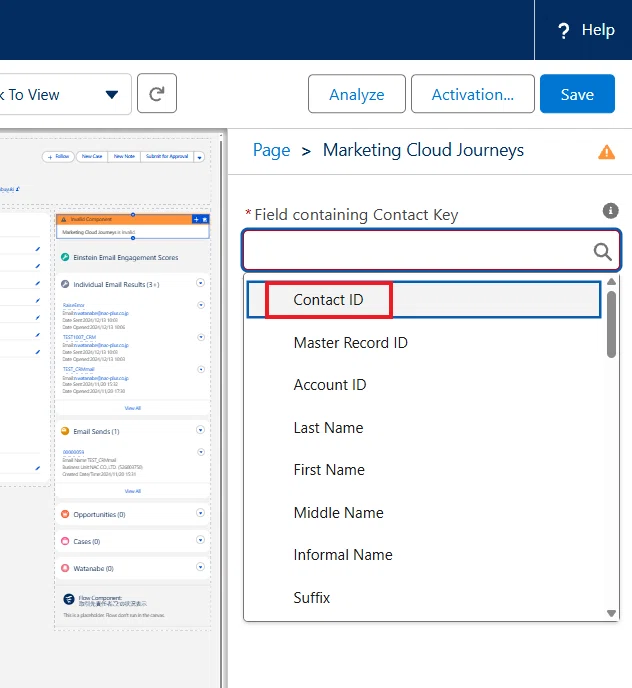The width and height of the screenshot is (632, 688).
Task: Open the RaiseError email result link
Action: [x=73, y=305]
